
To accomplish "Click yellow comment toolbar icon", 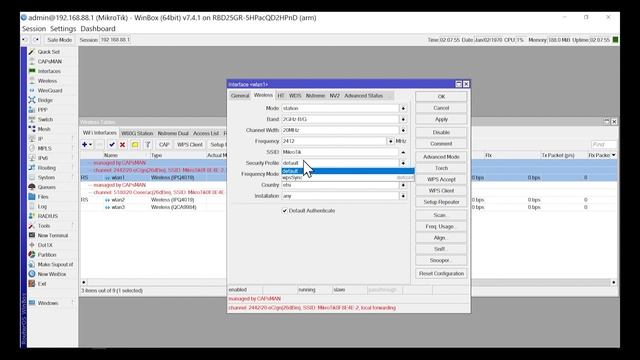I will coord(135,144).
